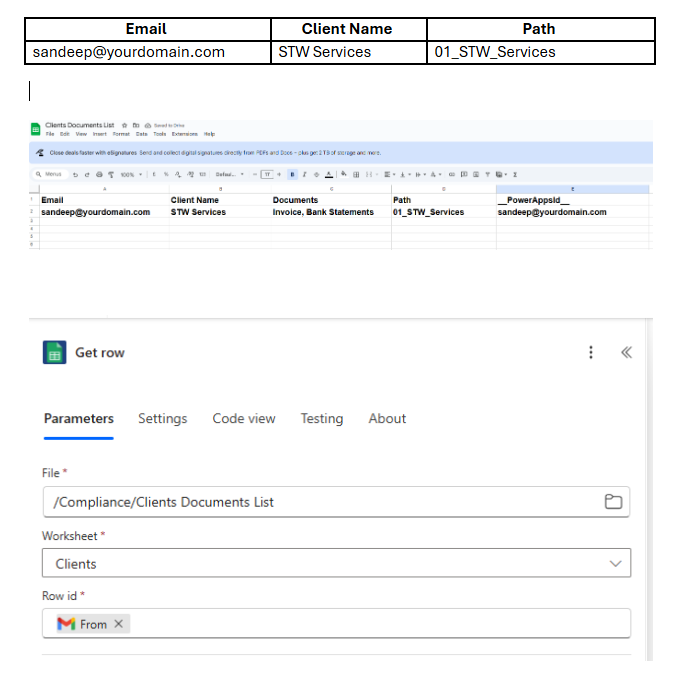Screen dimensions: 689x692
Task: Open the Default font dropdown
Action: coord(230,174)
